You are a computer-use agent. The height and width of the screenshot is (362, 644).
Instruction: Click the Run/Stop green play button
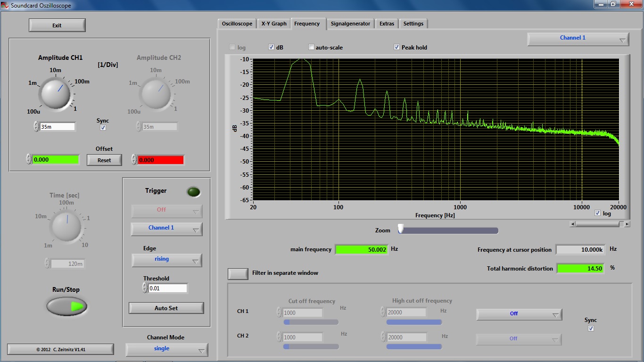click(67, 306)
